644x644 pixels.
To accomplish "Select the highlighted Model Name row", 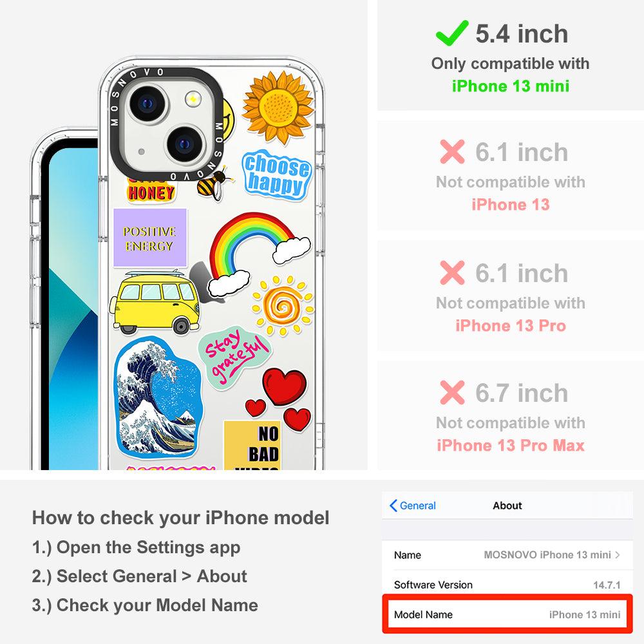I will pyautogui.click(x=507, y=614).
